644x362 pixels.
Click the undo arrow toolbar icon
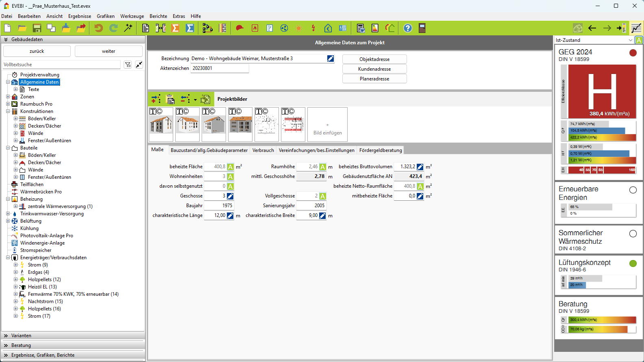(98, 28)
